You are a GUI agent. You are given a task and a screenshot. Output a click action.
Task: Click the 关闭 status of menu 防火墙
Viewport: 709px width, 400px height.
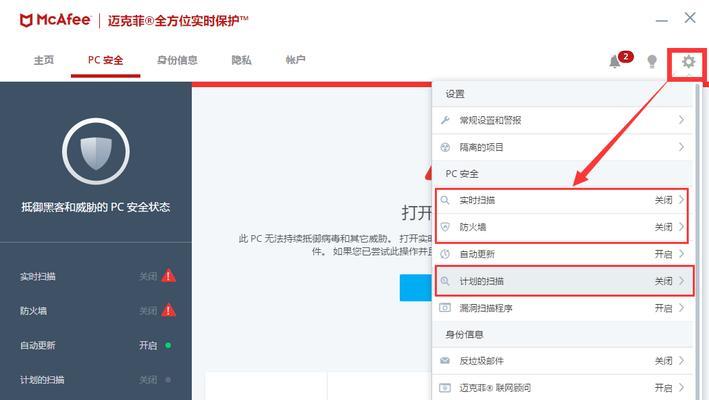pyautogui.click(x=663, y=227)
